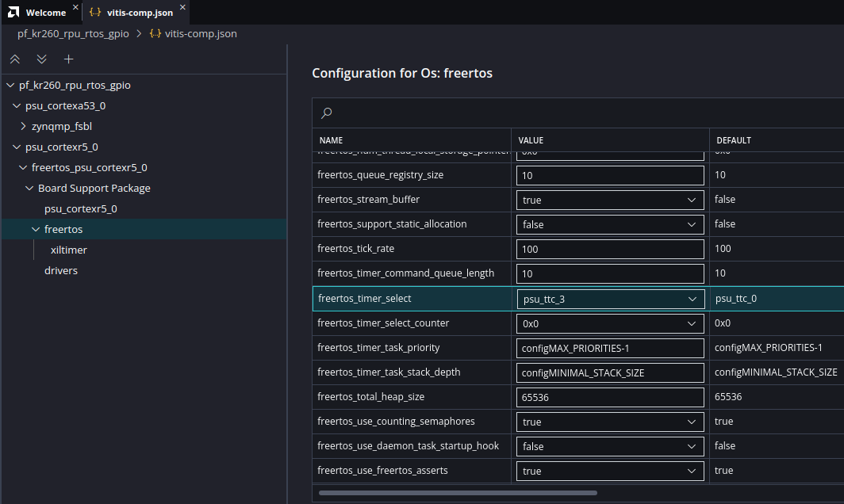Viewport: 844px width, 504px height.
Task: Open freertos_support_static_allocation dropdown
Action: coord(610,224)
